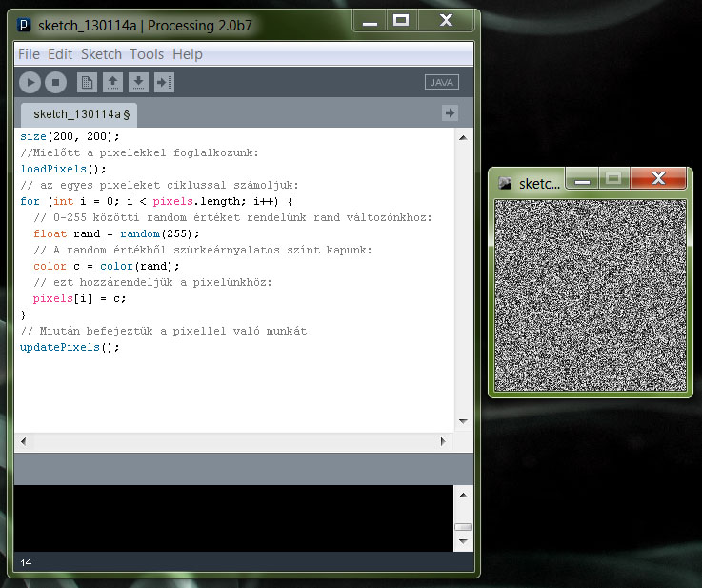Select the sketch_130114a tab

pyautogui.click(x=78, y=114)
